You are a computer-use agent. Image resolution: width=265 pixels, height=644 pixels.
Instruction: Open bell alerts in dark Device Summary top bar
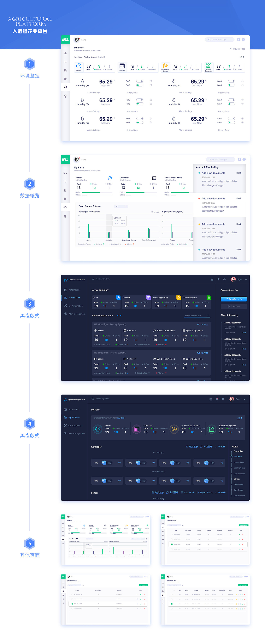[x=218, y=279]
